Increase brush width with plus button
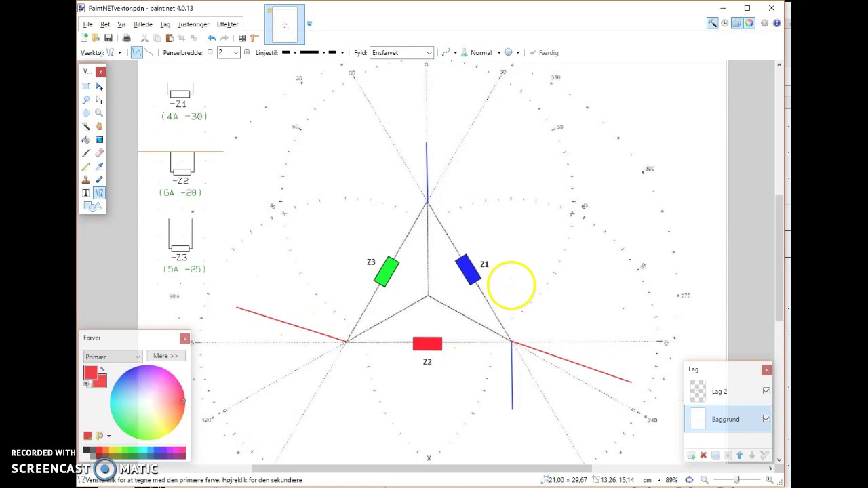The height and width of the screenshot is (488, 868). (x=247, y=52)
